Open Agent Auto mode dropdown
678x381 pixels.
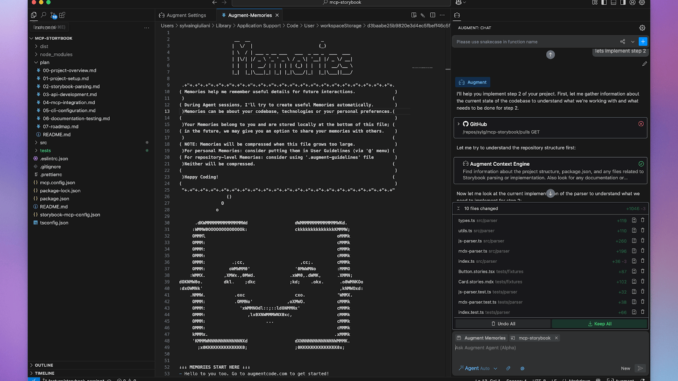pyautogui.click(x=478, y=368)
